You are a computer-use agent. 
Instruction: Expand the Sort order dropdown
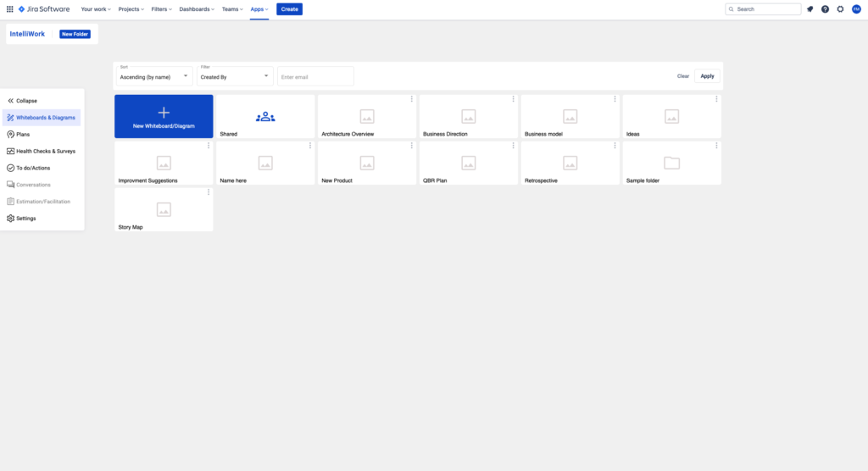pos(153,76)
